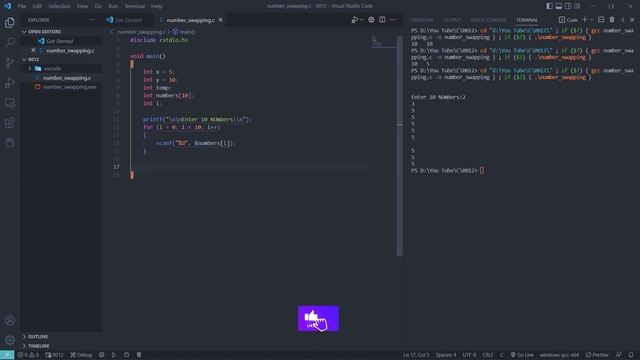The image size is (640, 360).
Task: Switch to the Problems panel tab
Action: pyautogui.click(x=422, y=20)
